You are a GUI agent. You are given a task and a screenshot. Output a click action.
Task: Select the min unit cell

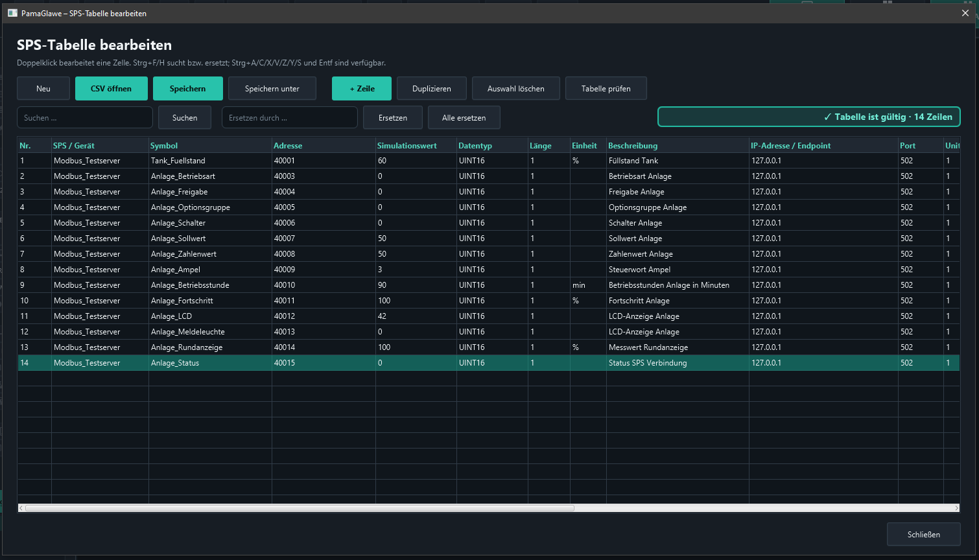(x=589, y=285)
